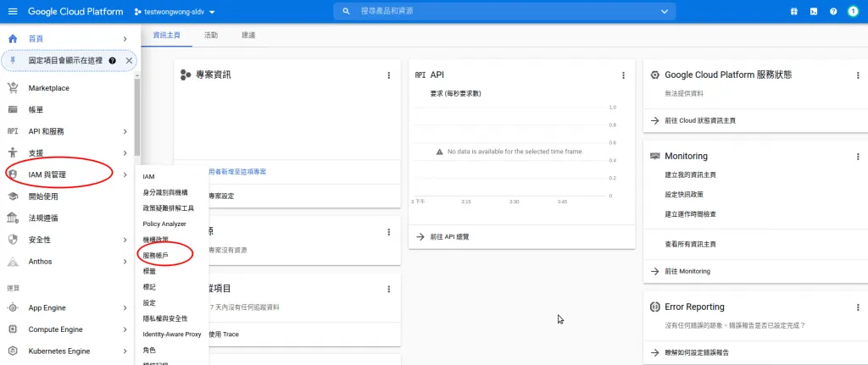Click the Anthos triangle icon
Image resolution: width=868 pixels, height=365 pixels.
point(13,261)
